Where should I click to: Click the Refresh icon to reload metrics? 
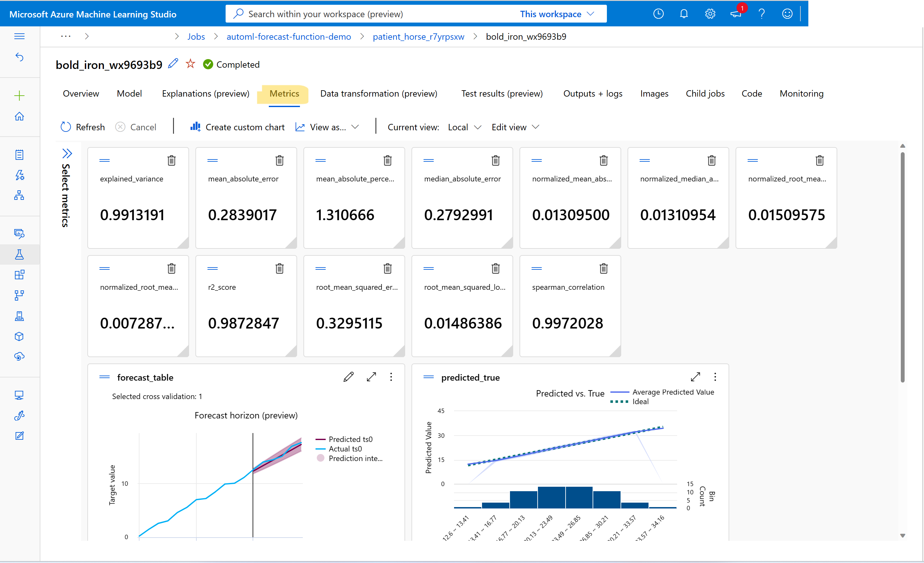click(x=65, y=127)
